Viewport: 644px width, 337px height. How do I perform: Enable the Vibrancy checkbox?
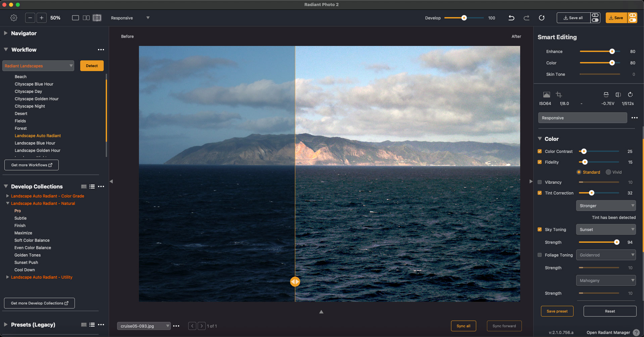pyautogui.click(x=540, y=182)
